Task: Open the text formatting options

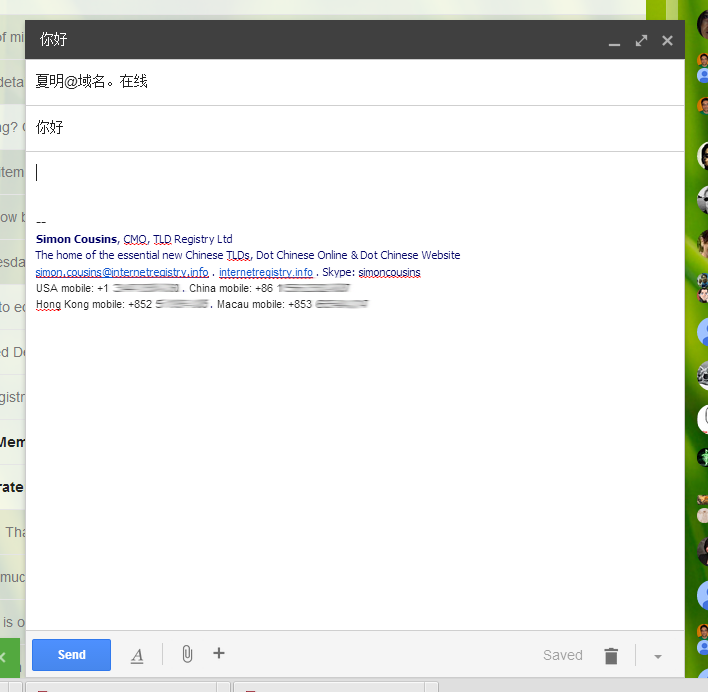Action: tap(137, 655)
